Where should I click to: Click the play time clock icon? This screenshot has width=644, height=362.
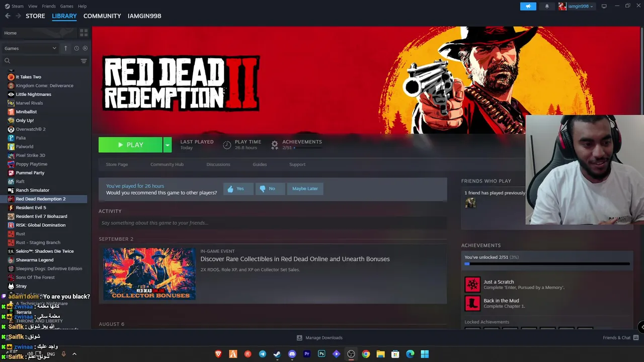tap(227, 145)
